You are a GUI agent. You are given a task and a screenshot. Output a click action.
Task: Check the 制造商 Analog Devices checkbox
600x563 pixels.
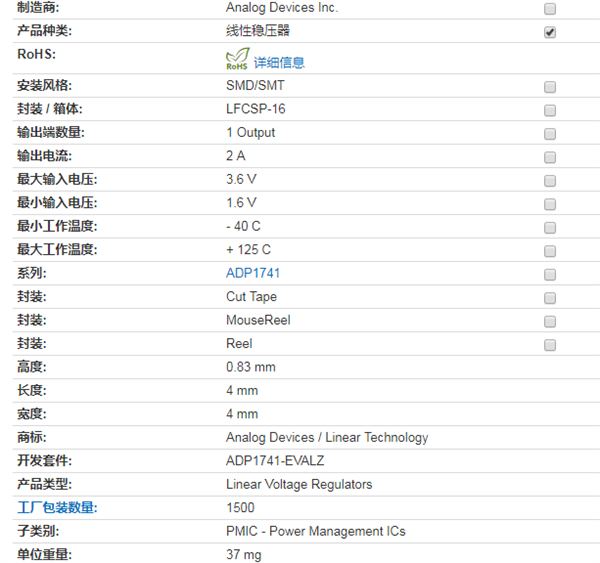tap(550, 9)
